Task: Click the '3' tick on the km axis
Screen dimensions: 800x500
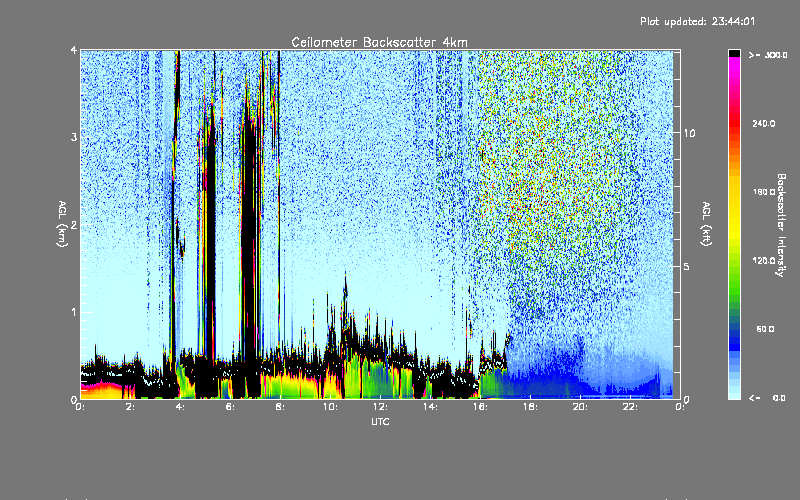Action: [x=74, y=137]
